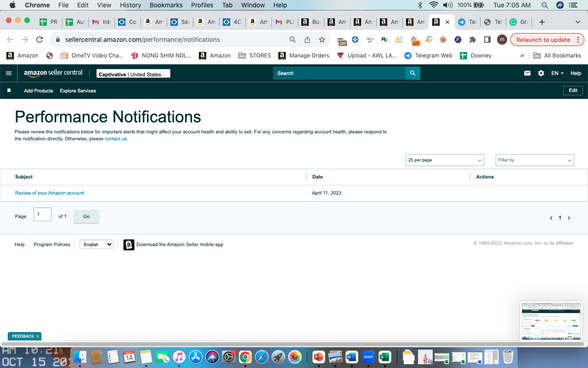Viewport: 588px width, 368px height.
Task: Switch to the 'PR' browser tab
Action: click(x=49, y=22)
